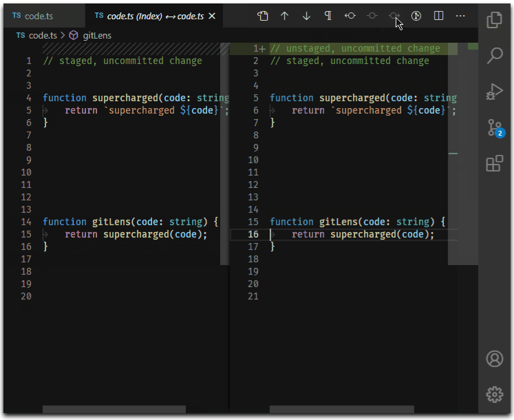Click code.ts in the breadcrumb path
Image resolution: width=514 pixels, height=420 pixels.
[x=43, y=35]
